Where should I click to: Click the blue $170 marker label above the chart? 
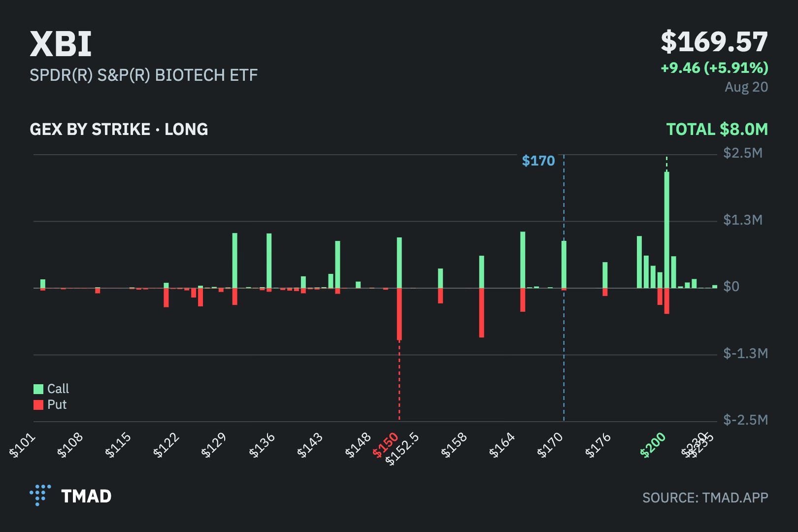[538, 161]
